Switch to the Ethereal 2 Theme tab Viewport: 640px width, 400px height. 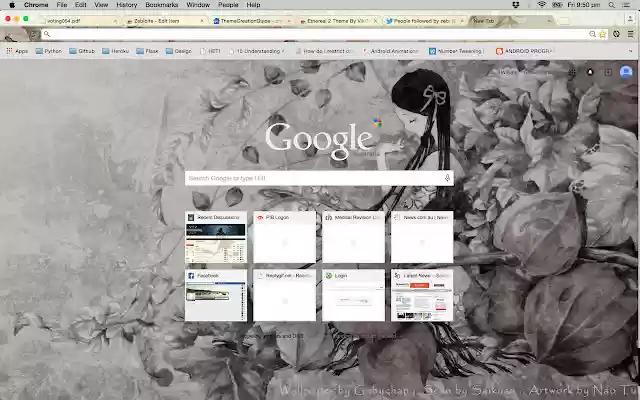pyautogui.click(x=338, y=21)
